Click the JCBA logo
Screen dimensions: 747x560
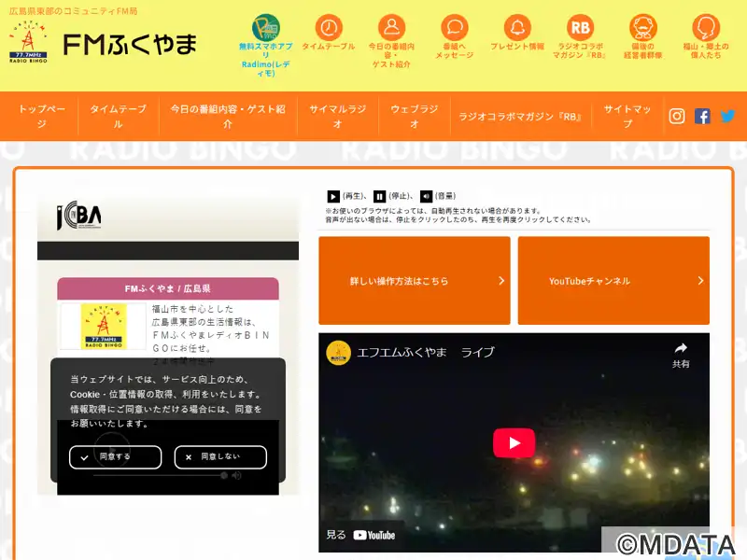[78, 216]
